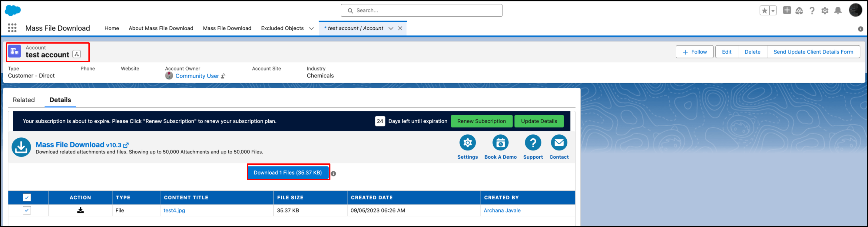Click into the global Search field
Viewport: 868px width, 227px height.
coord(422,10)
